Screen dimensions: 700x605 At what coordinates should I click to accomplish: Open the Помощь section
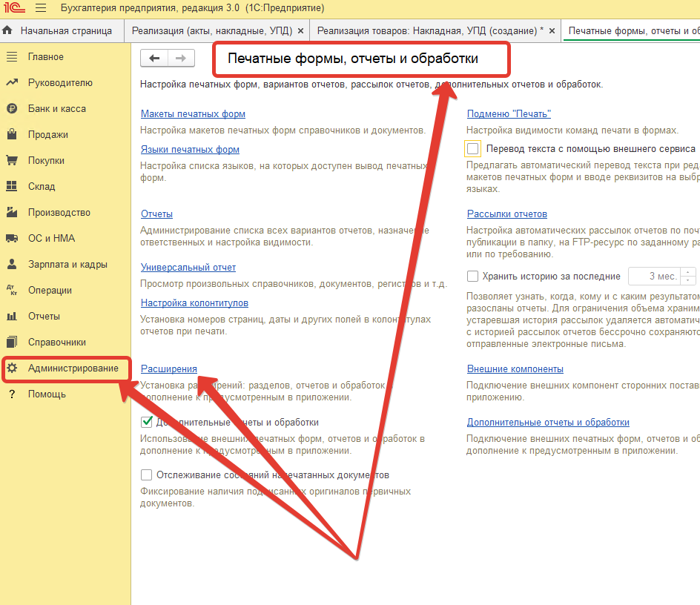47,394
